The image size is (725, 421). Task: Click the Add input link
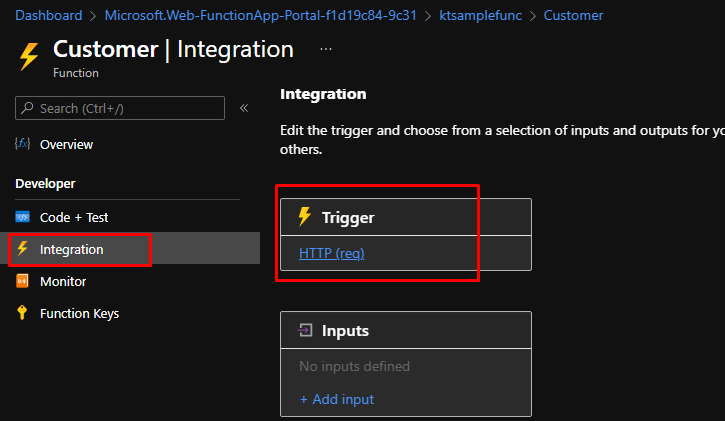pos(337,399)
